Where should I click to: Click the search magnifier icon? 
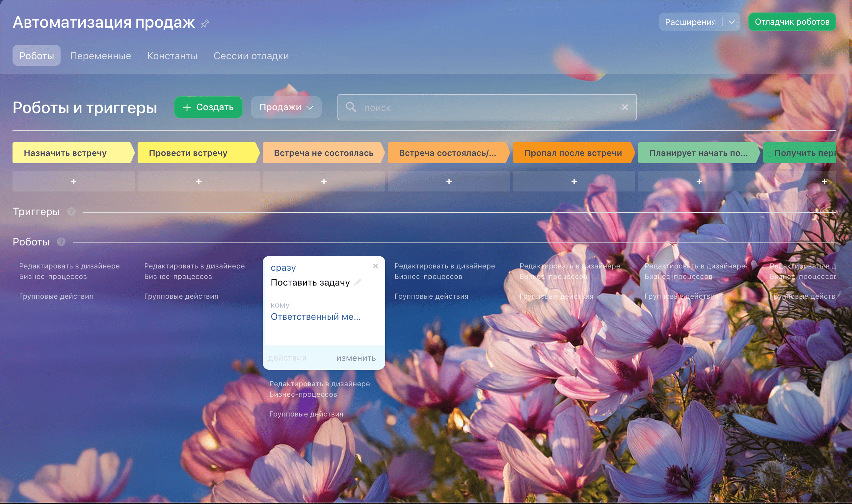click(x=351, y=107)
